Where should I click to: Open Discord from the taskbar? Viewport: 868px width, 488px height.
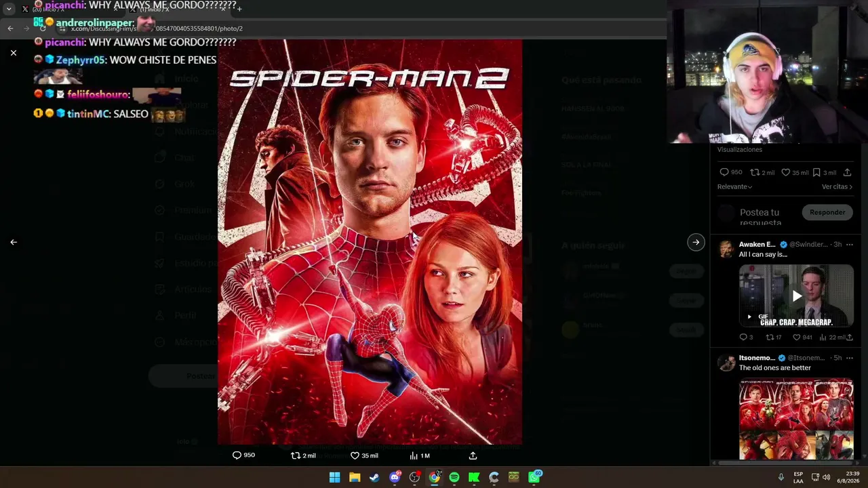pos(395,477)
